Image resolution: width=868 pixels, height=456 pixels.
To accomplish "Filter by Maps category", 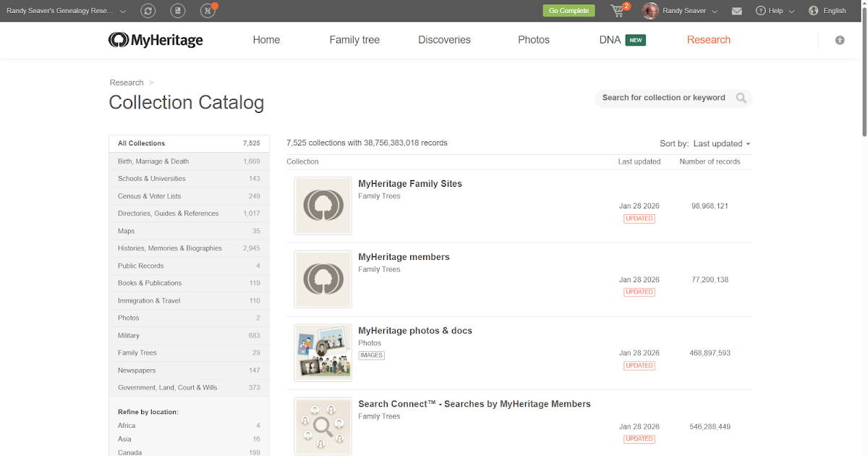I will coord(189,231).
